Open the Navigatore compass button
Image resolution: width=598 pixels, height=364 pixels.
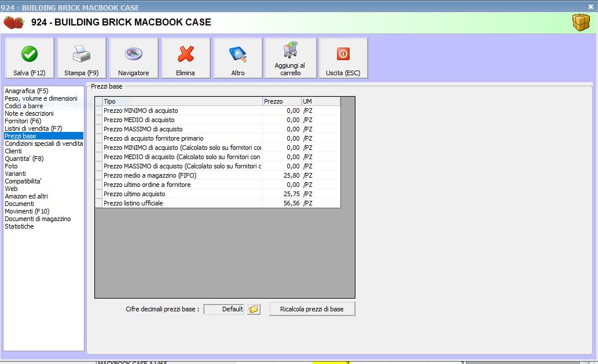134,58
